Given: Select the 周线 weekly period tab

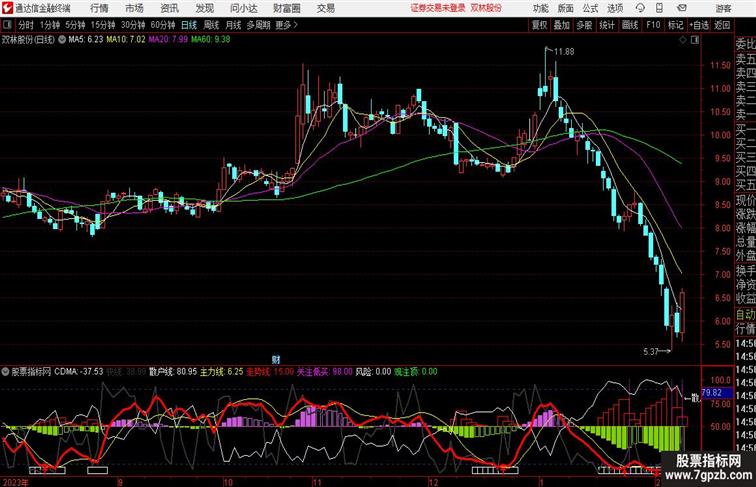Looking at the screenshot, I should point(211,25).
